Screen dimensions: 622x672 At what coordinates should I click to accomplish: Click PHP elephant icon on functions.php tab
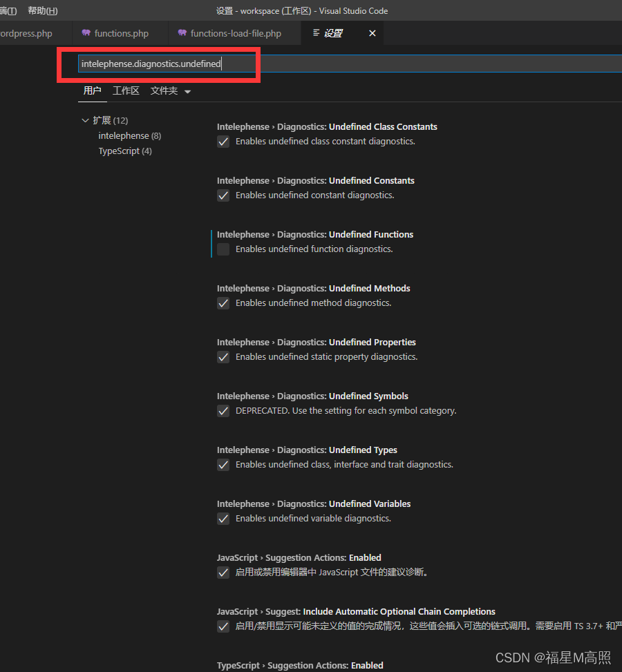[86, 32]
